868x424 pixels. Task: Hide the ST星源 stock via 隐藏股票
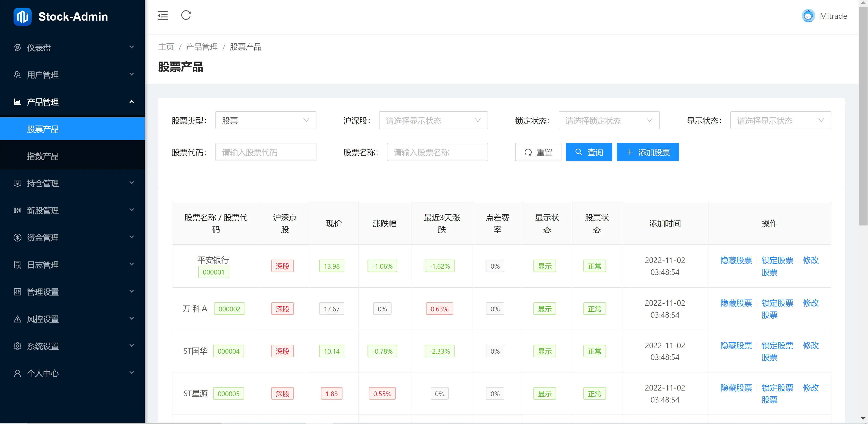pyautogui.click(x=736, y=388)
